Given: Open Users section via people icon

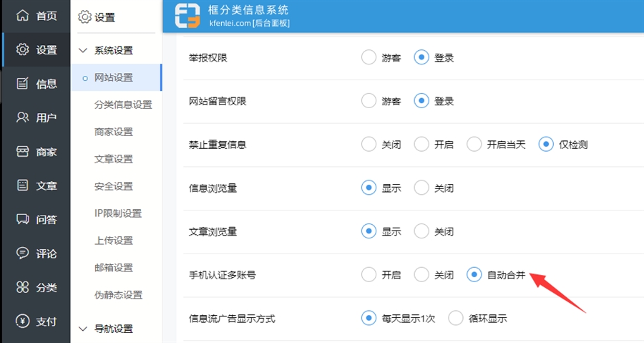Looking at the screenshot, I should coord(23,117).
